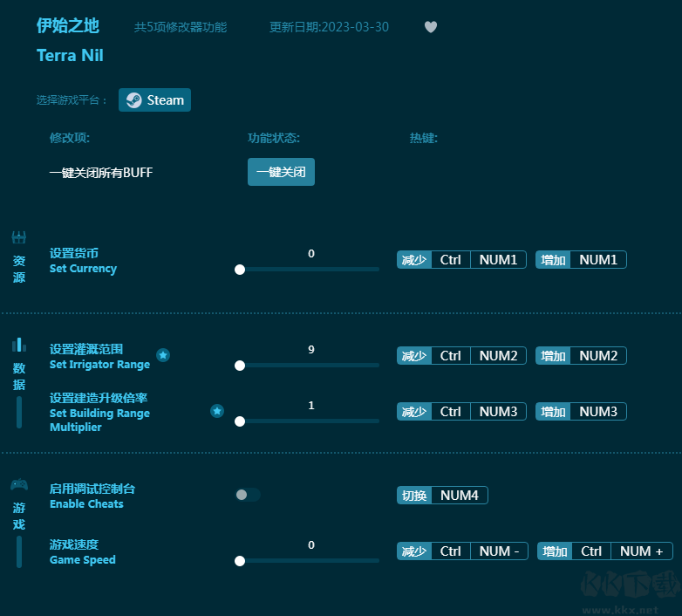Click the Set Currency slider handle

(240, 270)
